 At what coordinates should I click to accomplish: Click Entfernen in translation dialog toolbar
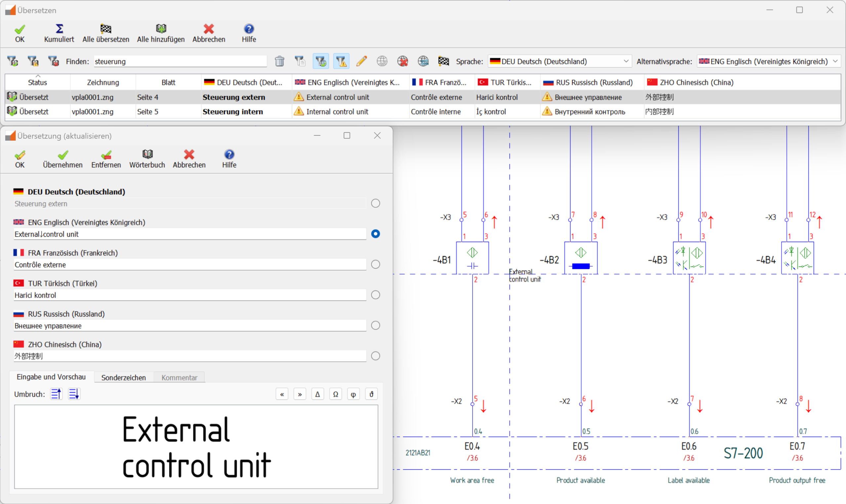106,159
